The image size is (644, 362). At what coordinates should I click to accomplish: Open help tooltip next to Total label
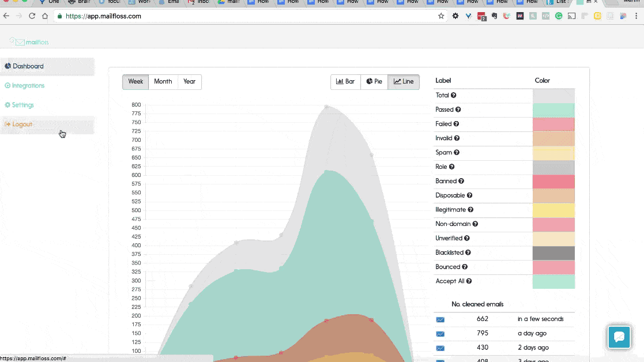[453, 95]
